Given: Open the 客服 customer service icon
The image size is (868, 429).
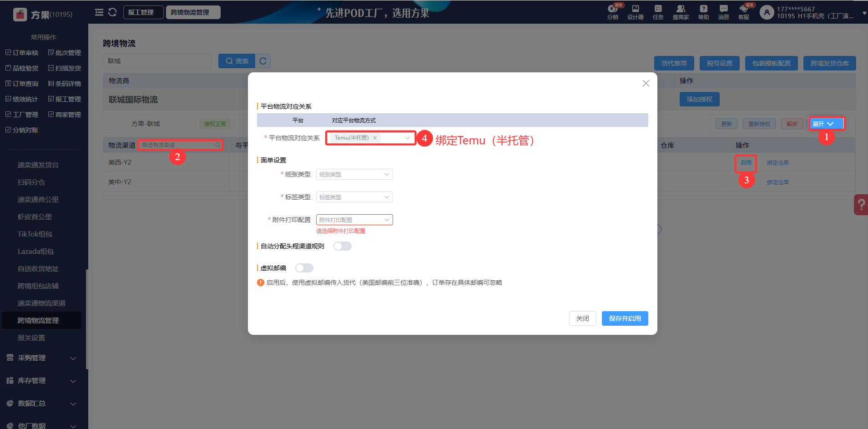Looking at the screenshot, I should tap(744, 12).
